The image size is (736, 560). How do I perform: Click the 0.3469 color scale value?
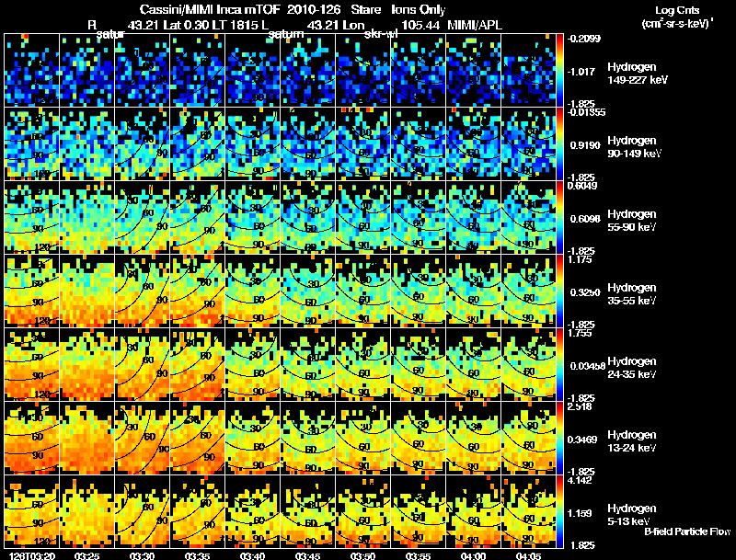(584, 440)
